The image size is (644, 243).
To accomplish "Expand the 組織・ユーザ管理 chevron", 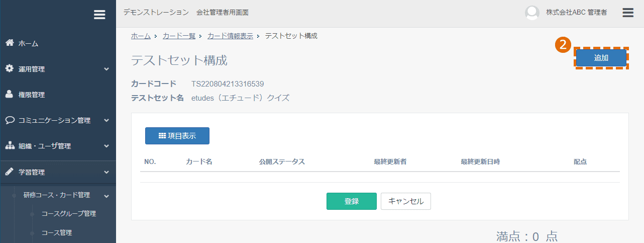I will point(106,146).
